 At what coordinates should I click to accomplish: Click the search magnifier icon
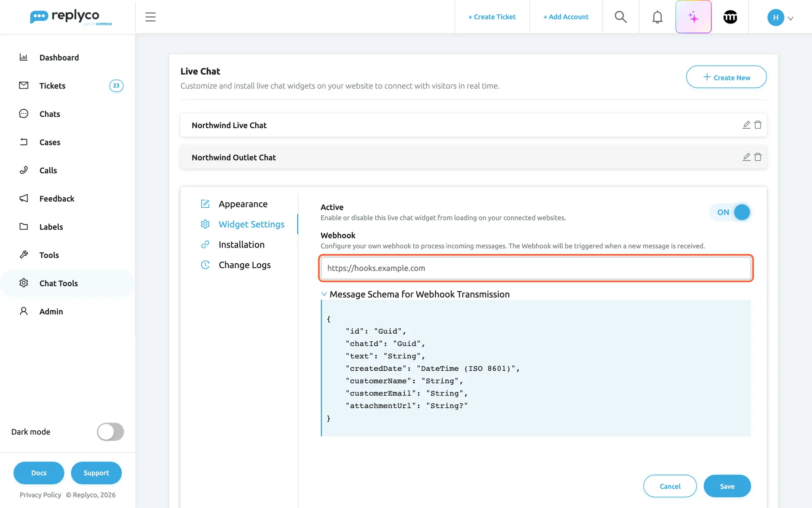[x=621, y=17]
